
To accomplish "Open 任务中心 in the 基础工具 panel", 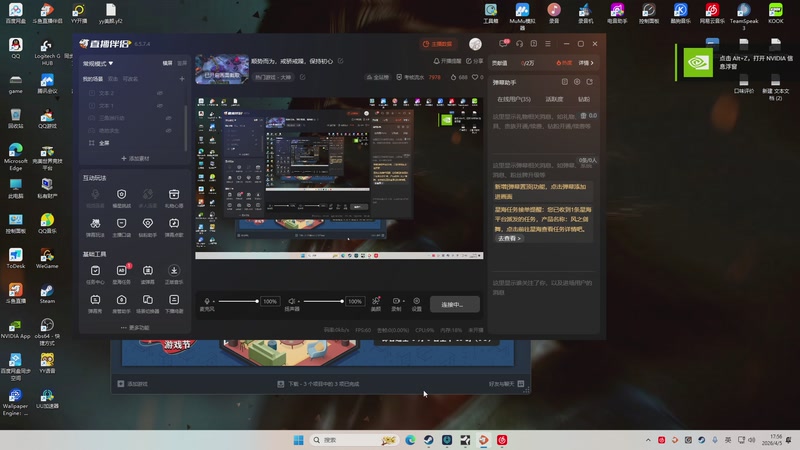I will coord(95,273).
